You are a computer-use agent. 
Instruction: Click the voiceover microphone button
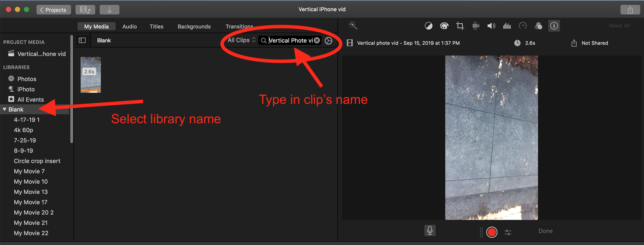430,230
